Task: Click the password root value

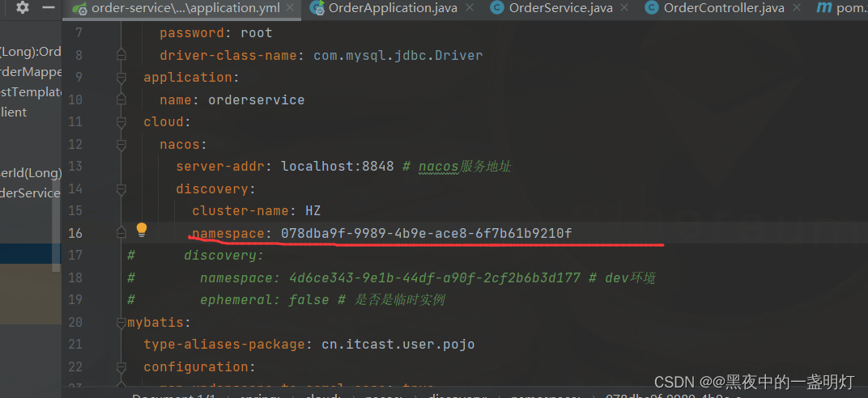Action: click(x=257, y=33)
